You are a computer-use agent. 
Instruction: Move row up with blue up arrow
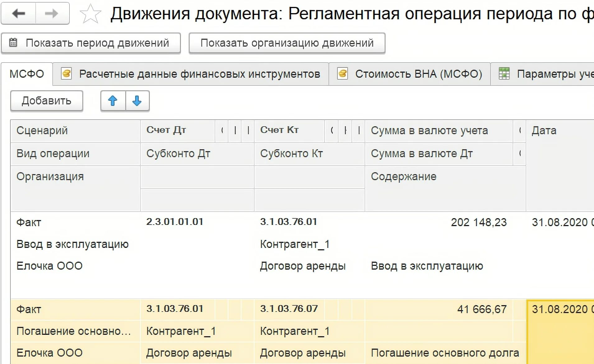(x=113, y=101)
